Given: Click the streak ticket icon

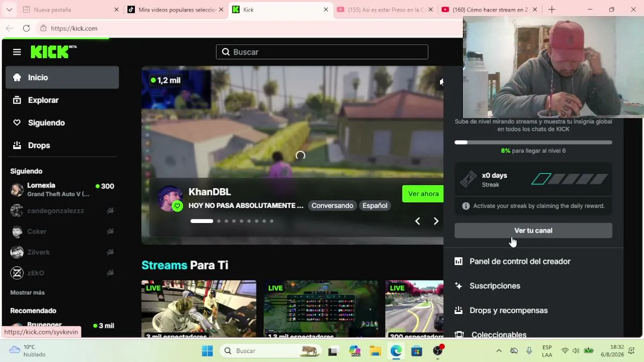Looking at the screenshot, I should pos(468,179).
